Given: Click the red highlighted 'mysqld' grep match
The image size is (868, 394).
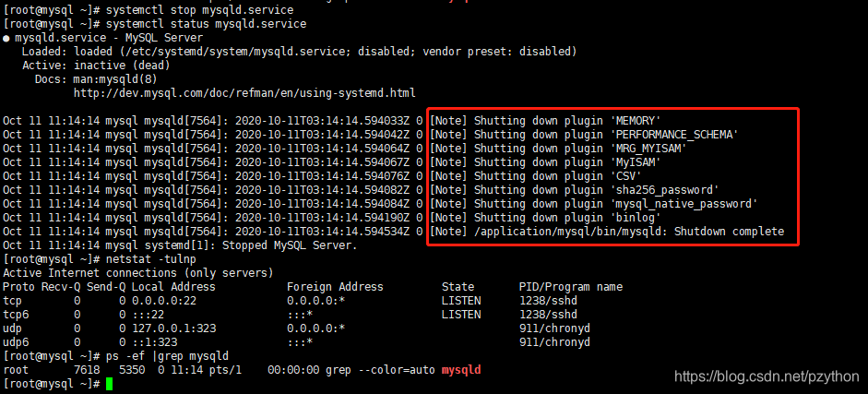Looking at the screenshot, I should [461, 370].
